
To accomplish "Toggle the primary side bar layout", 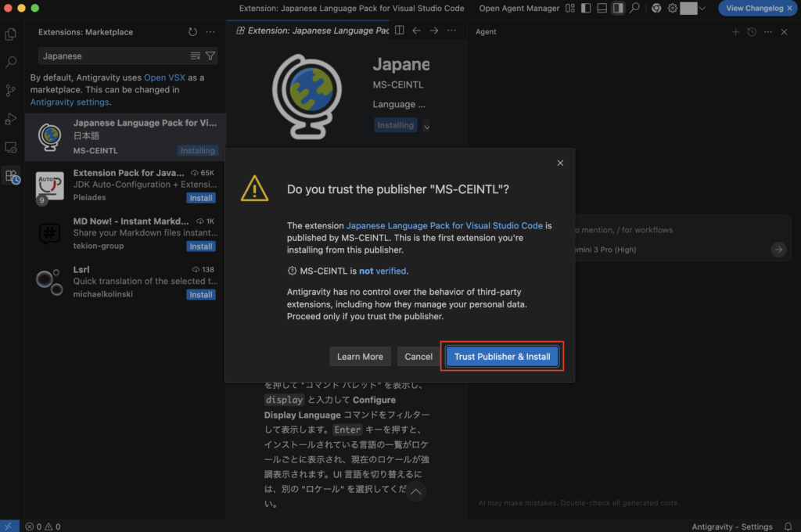I will click(586, 8).
